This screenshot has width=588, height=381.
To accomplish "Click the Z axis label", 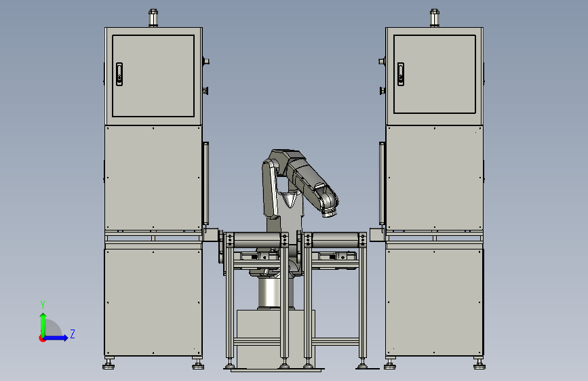I will (73, 334).
